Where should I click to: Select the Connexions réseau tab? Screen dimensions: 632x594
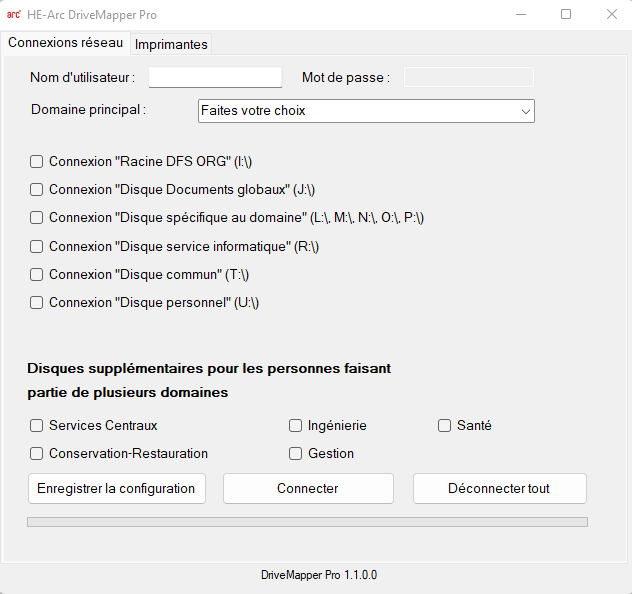(65, 43)
